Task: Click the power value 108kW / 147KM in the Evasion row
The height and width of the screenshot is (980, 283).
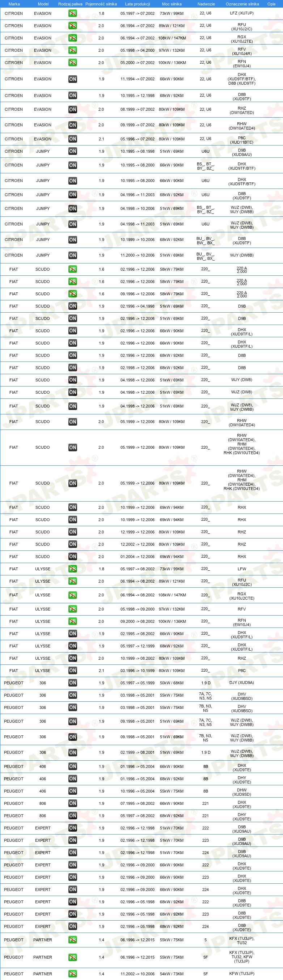Action: pyautogui.click(x=172, y=38)
